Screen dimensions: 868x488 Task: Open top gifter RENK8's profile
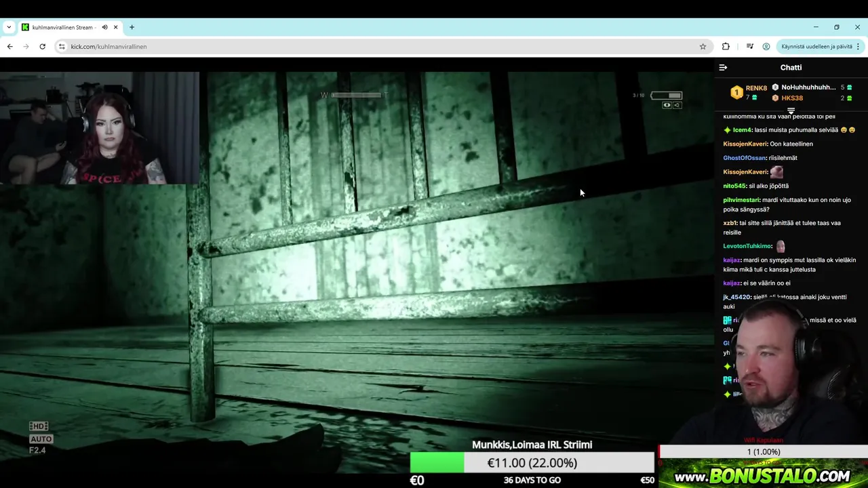click(756, 88)
